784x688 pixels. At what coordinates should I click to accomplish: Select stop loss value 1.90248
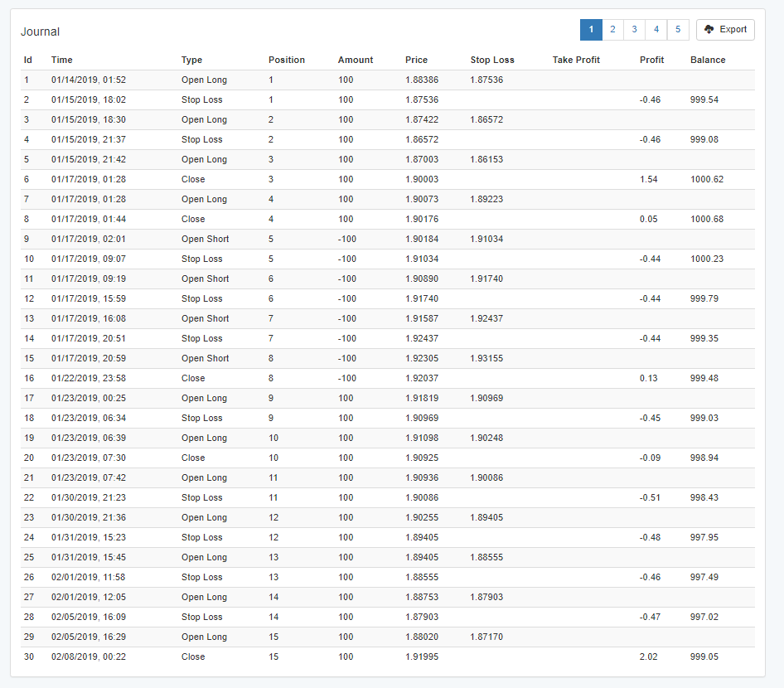[x=486, y=438]
